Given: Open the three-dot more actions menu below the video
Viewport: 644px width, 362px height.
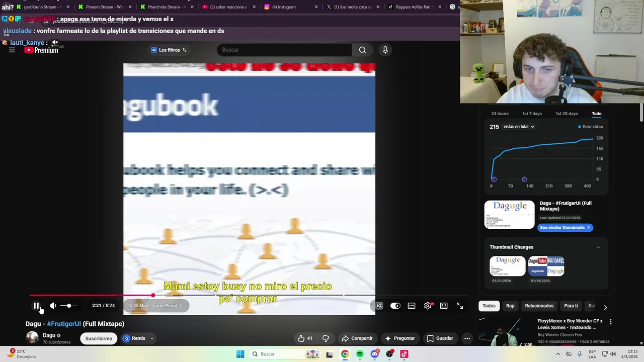Looking at the screenshot, I should point(467,338).
